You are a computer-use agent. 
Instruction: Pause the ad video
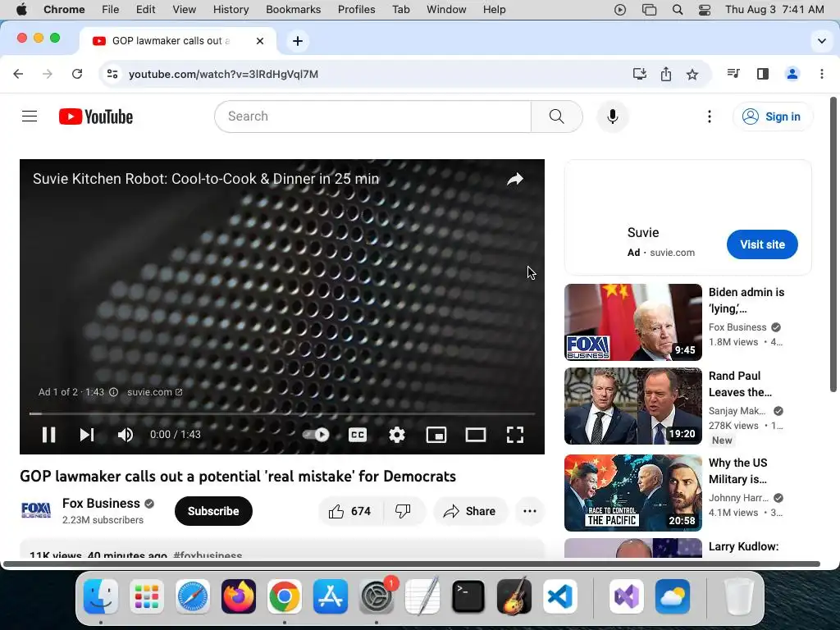[48, 435]
